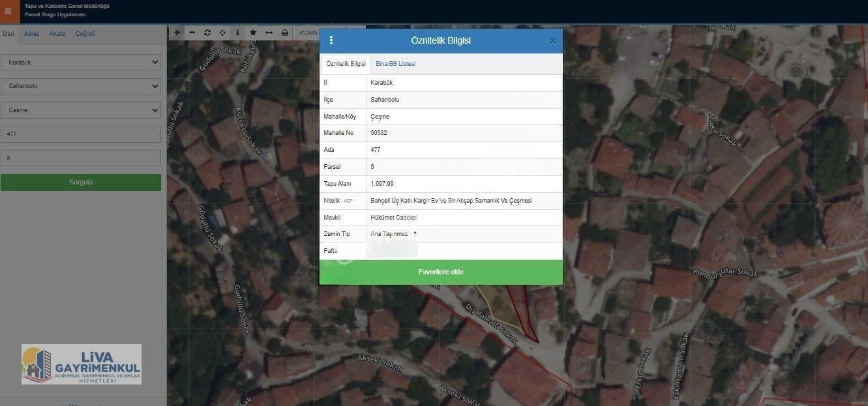
Task: Go to the Coğrafi tab
Action: [x=85, y=34]
